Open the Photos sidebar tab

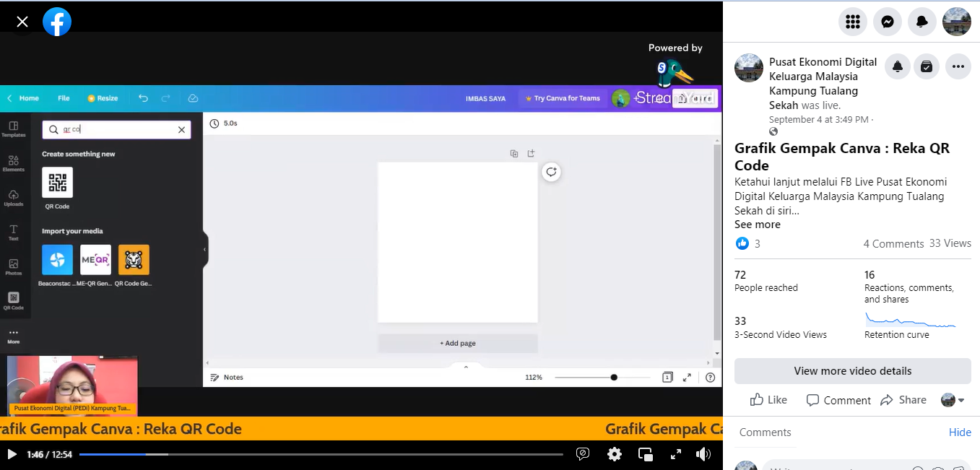[x=13, y=267]
